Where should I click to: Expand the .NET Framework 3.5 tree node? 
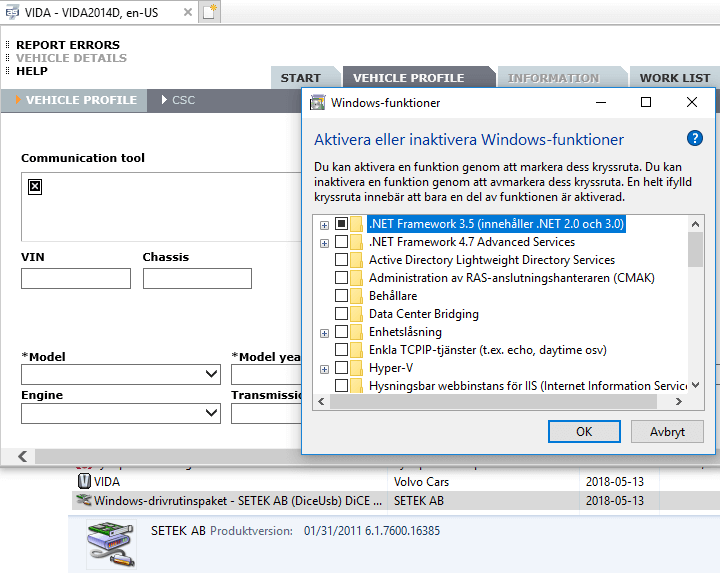(324, 225)
